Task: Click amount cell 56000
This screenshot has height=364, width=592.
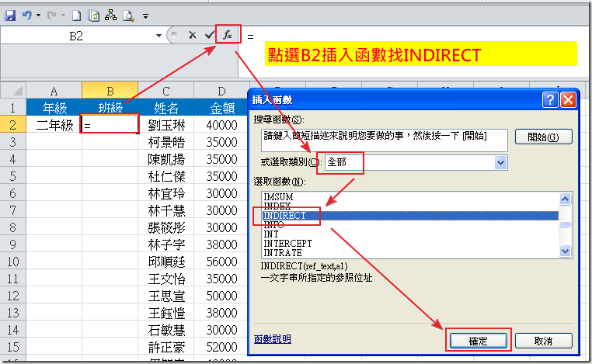Action: [221, 262]
